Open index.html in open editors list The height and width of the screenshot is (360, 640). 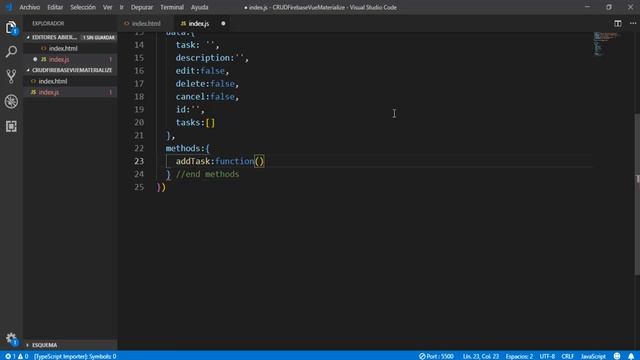click(70, 48)
